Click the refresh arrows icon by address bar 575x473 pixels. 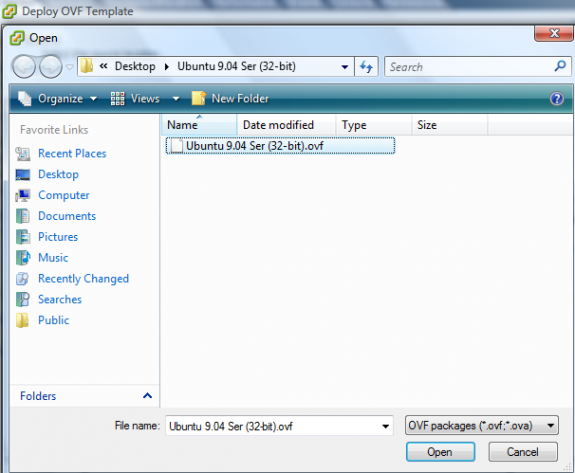pos(366,67)
